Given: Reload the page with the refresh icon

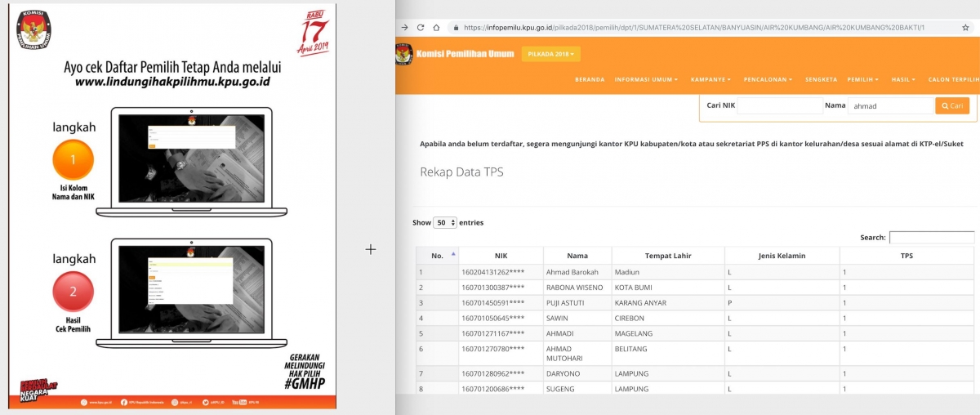Looking at the screenshot, I should 421,27.
